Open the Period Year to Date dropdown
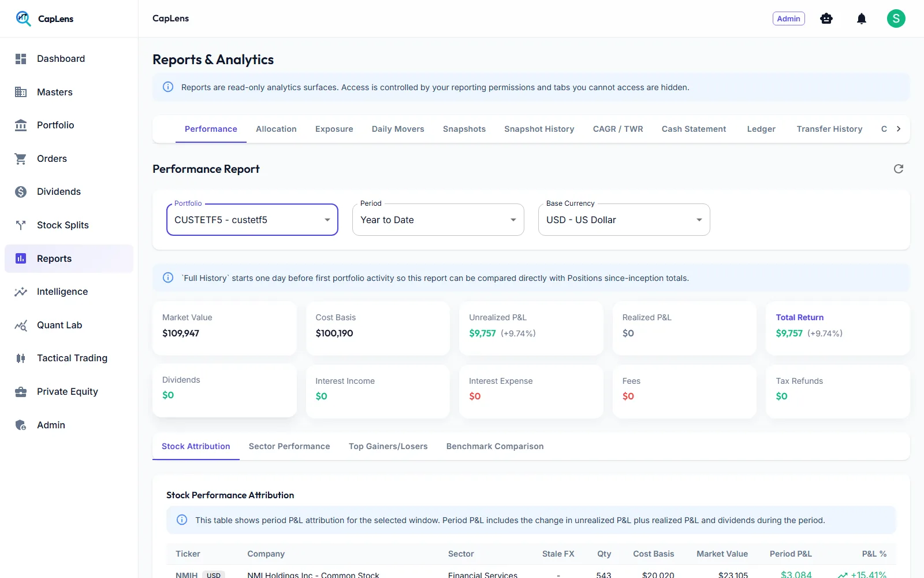Screen dimensions: 924x578 438,220
